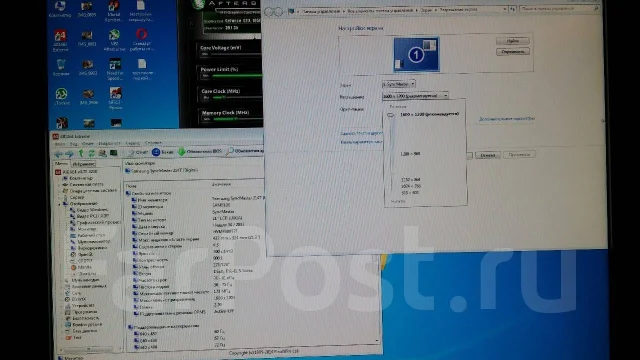
Task: Choose 1152 x 864 on resolution slider
Action: 411,180
